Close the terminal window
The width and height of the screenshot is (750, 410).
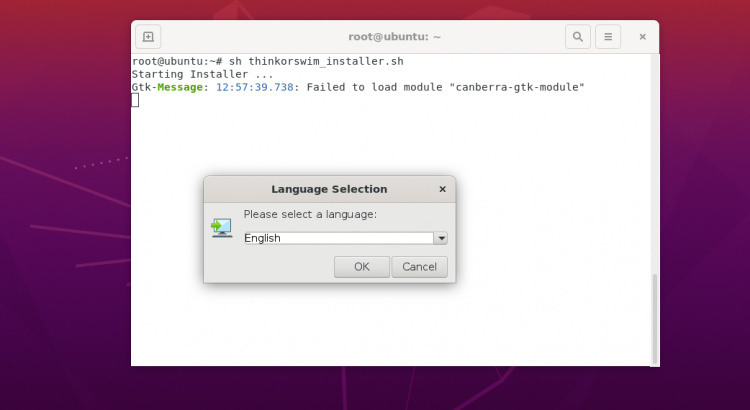tap(642, 37)
